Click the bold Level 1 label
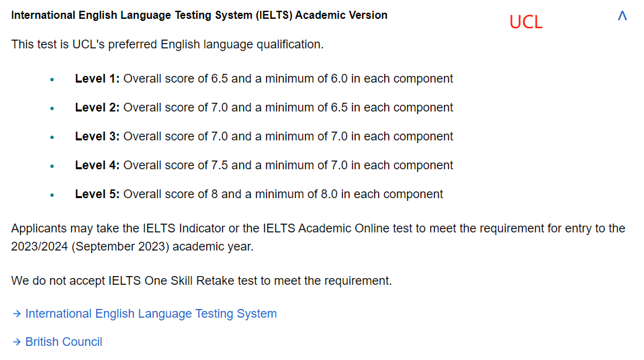The image size is (644, 360). [x=97, y=79]
